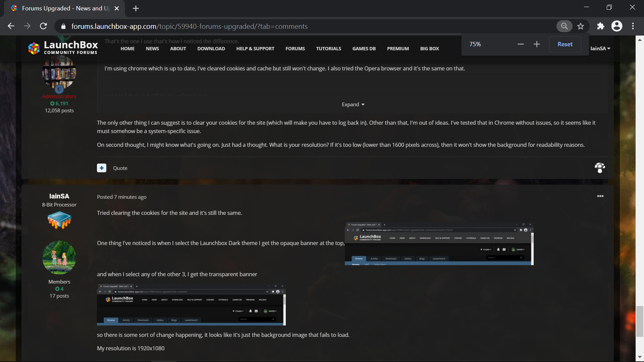Open administrator's 6,191 reputation count

[x=59, y=104]
